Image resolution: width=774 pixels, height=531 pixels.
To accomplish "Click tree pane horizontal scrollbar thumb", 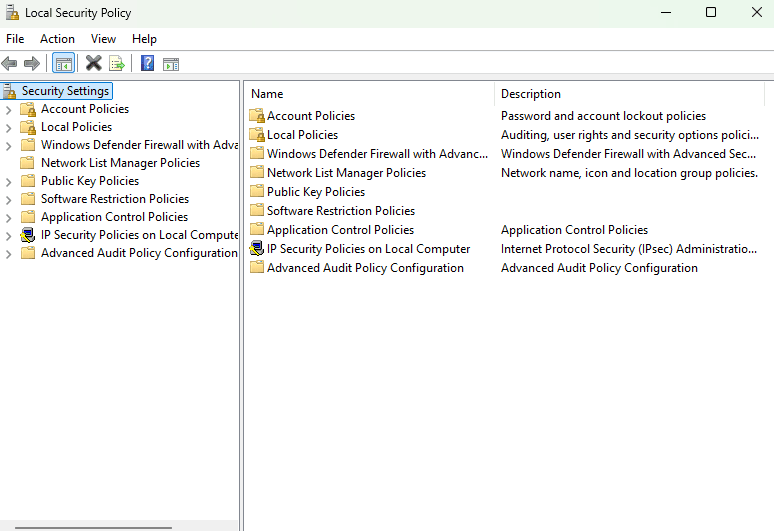I will [93, 528].
